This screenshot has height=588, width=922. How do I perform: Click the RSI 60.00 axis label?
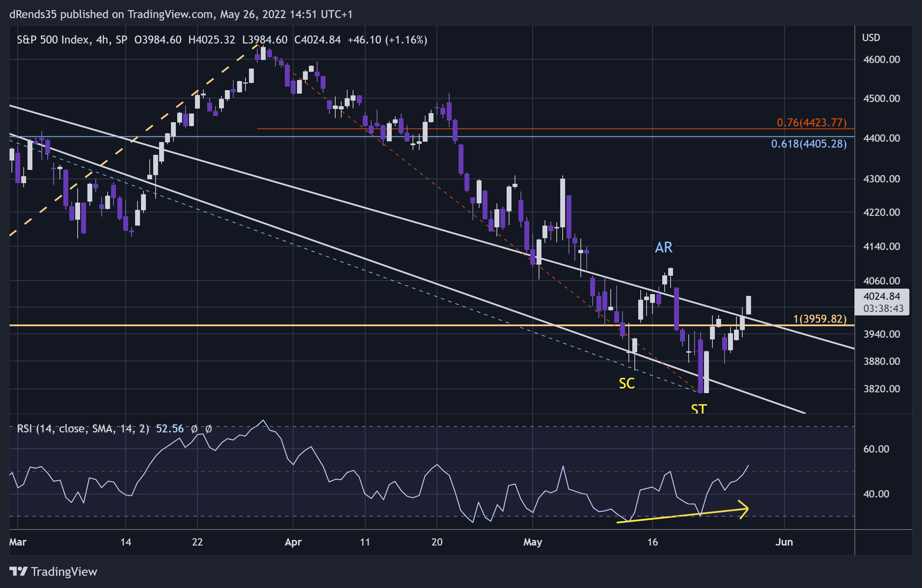(x=876, y=449)
